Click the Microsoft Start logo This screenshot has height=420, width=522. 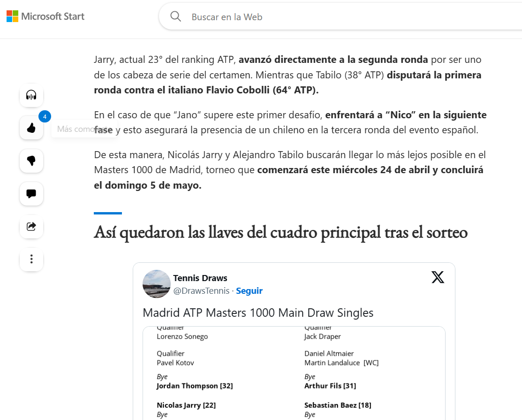[45, 16]
